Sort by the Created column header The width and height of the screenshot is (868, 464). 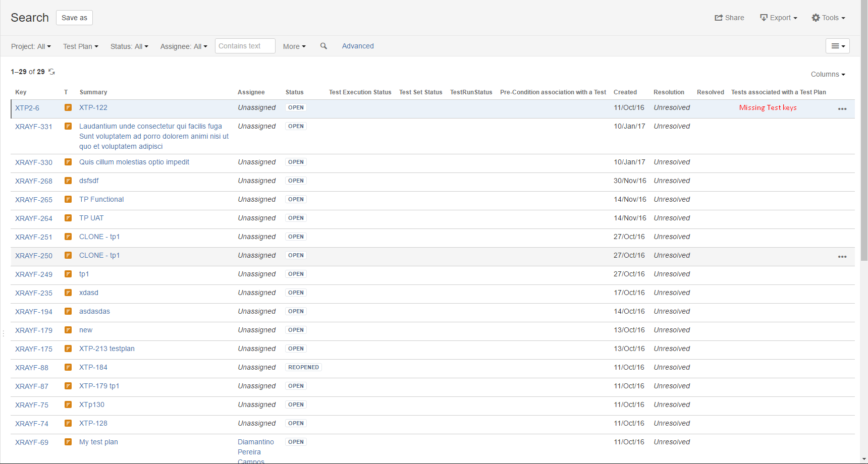[x=625, y=92]
